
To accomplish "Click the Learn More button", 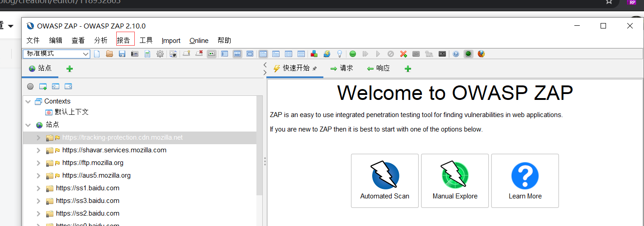I will click(525, 181).
